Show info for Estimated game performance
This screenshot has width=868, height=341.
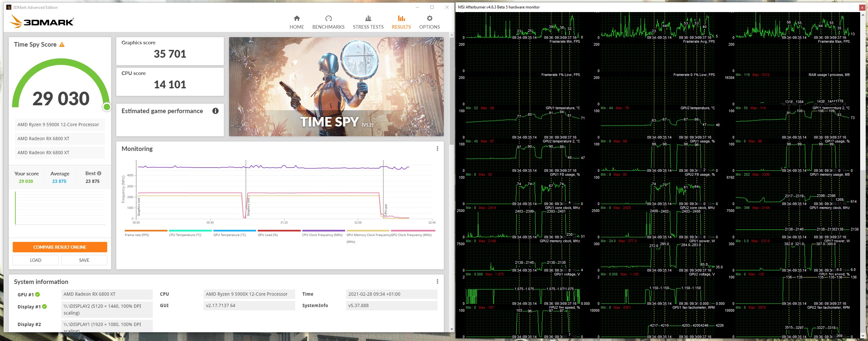[x=215, y=111]
